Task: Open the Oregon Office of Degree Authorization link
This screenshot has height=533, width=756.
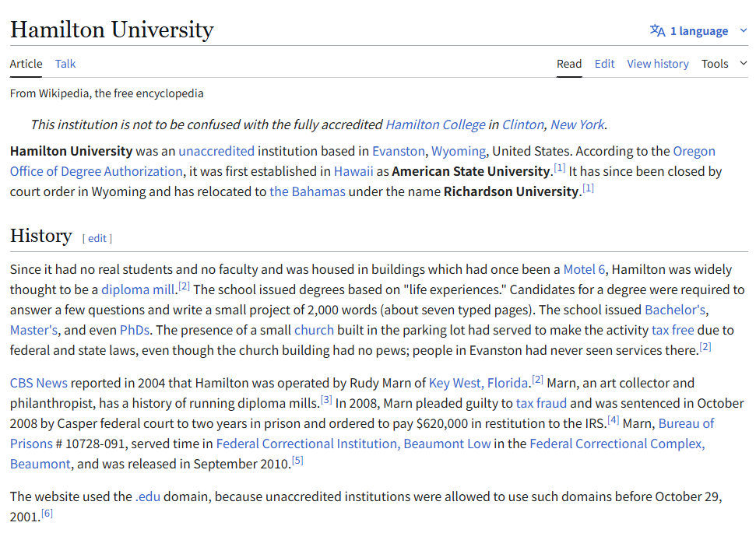Action: (x=96, y=171)
